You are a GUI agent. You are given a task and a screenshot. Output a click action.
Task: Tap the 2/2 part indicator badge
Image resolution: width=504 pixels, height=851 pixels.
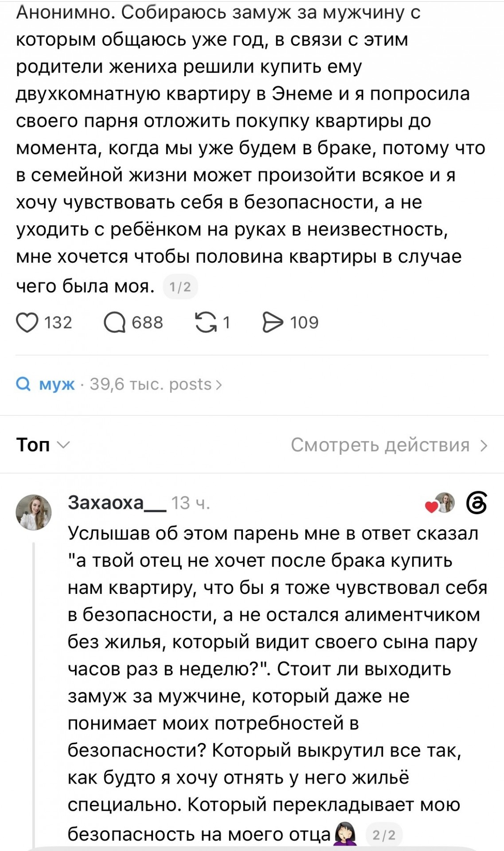point(384,835)
